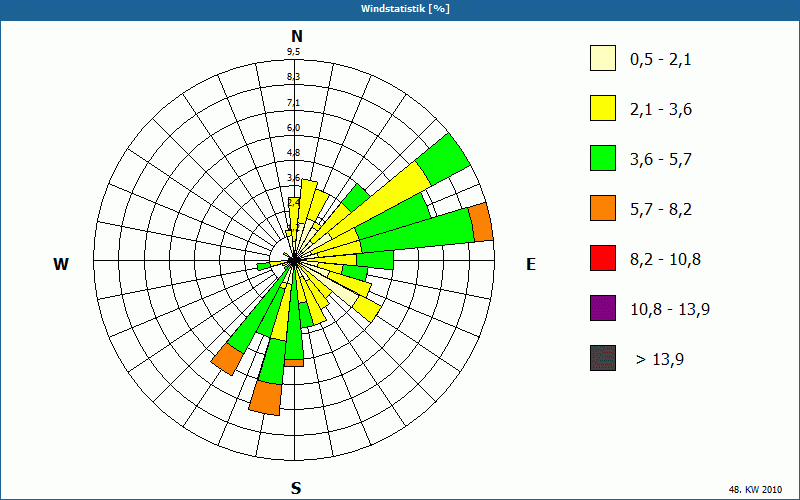
Task: Click the 9,5 radial scale value
Action: point(293,52)
